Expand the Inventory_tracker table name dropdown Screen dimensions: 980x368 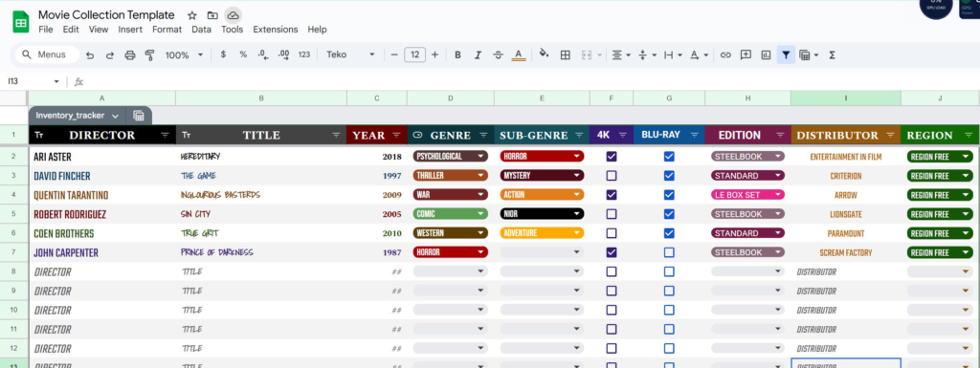tap(115, 116)
